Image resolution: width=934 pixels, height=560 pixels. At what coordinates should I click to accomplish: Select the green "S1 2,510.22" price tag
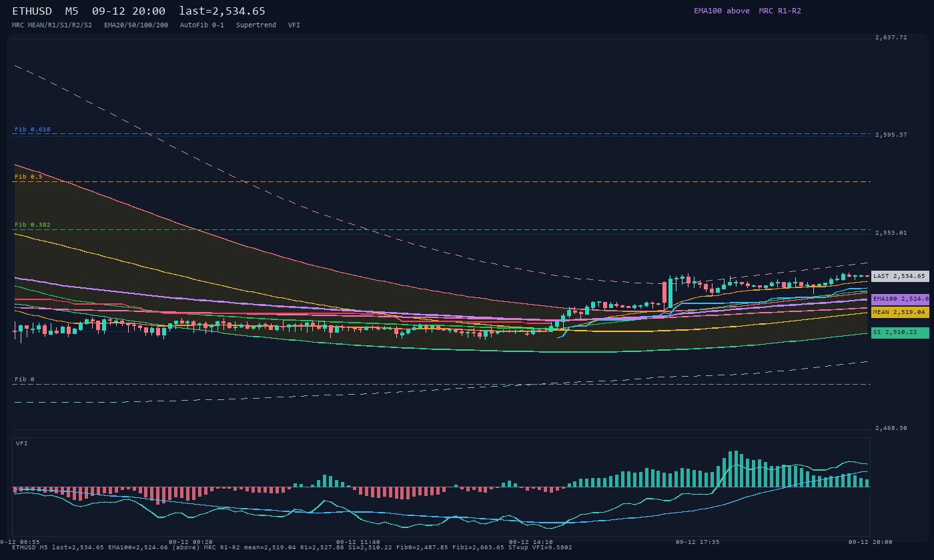pyautogui.click(x=900, y=332)
